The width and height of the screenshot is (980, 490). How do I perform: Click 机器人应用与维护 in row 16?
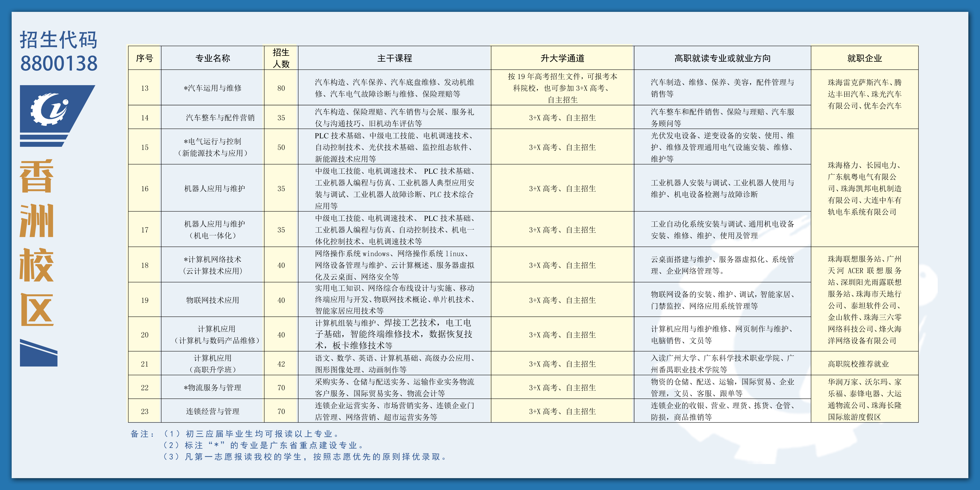click(x=215, y=188)
